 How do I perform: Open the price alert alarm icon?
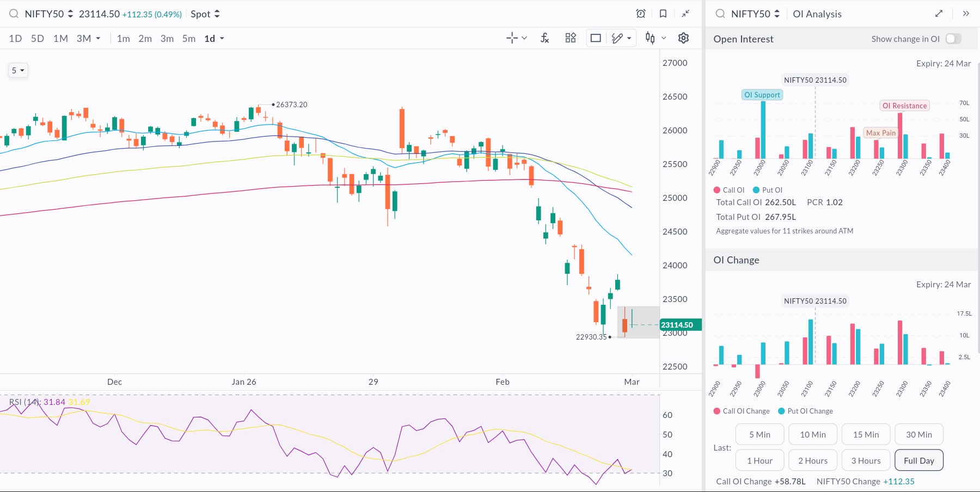[641, 14]
